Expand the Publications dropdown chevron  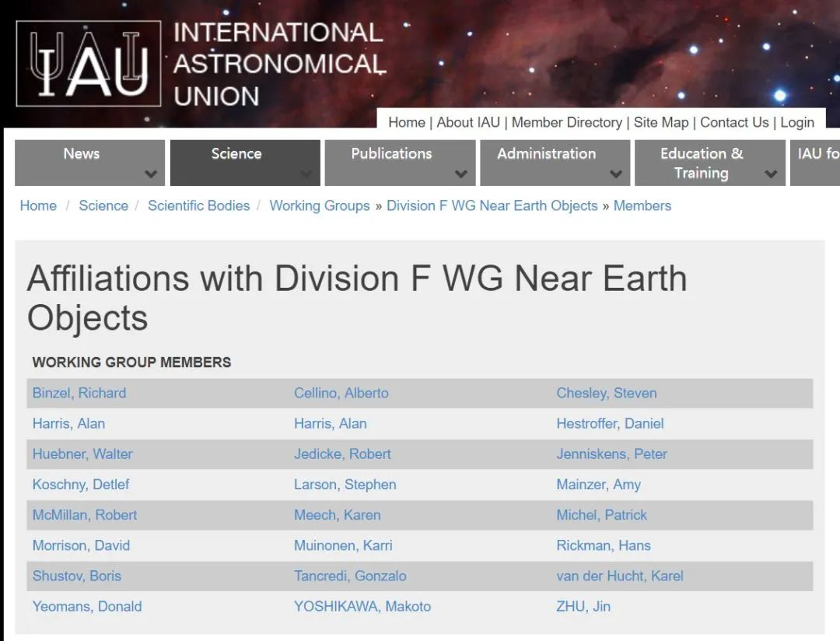pyautogui.click(x=461, y=174)
